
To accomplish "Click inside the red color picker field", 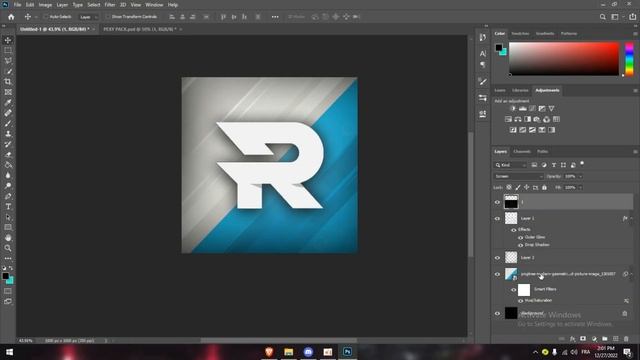I will pyautogui.click(x=564, y=58).
